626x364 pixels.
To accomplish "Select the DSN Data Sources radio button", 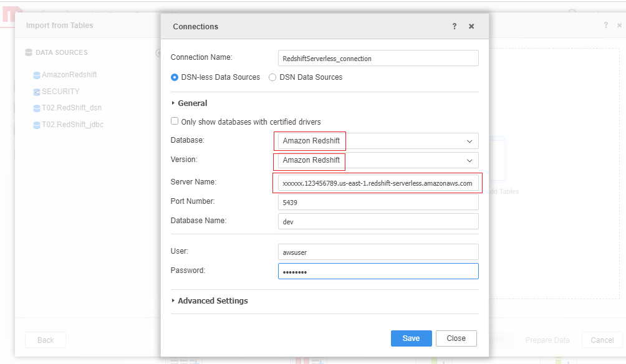I will click(x=272, y=77).
